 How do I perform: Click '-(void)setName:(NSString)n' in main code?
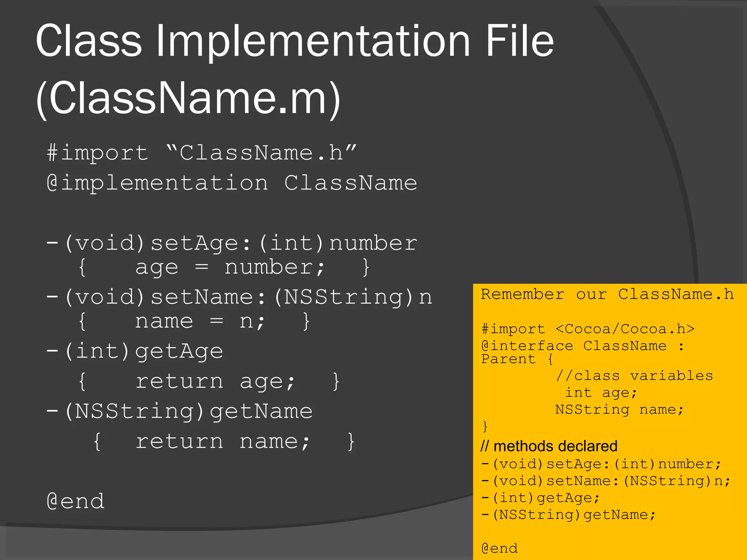point(240,297)
